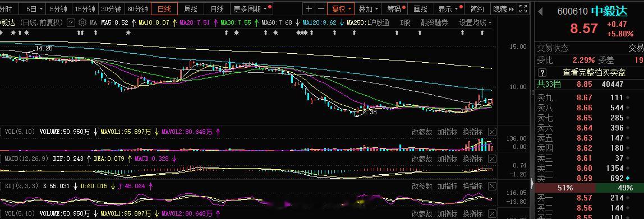Click 改参数 in the MACD panel
This screenshot has width=644, height=219.
[422, 159]
